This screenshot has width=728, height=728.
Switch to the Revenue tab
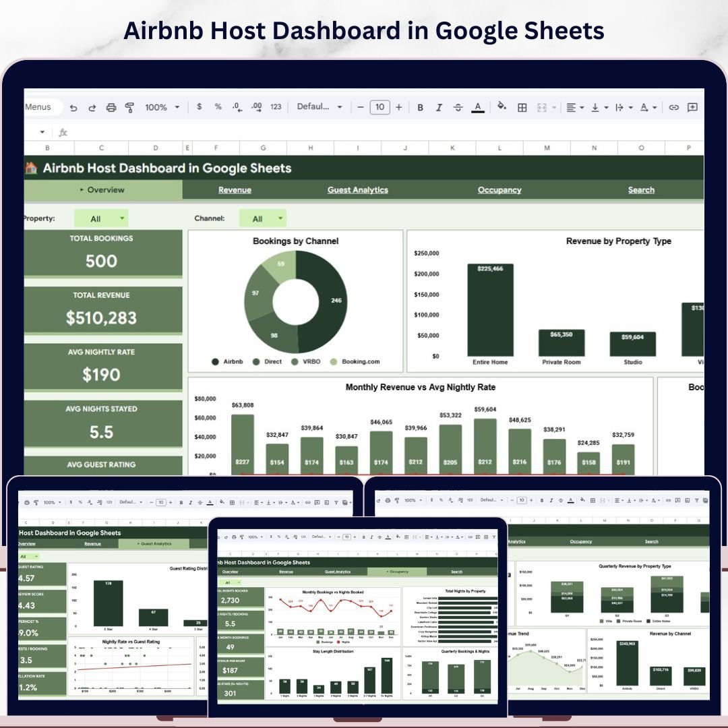tap(235, 189)
